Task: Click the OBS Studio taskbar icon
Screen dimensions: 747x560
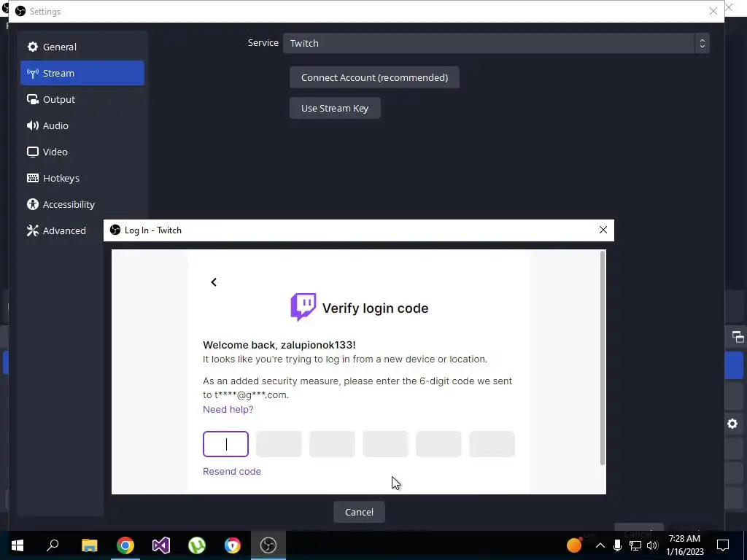Action: (268, 545)
